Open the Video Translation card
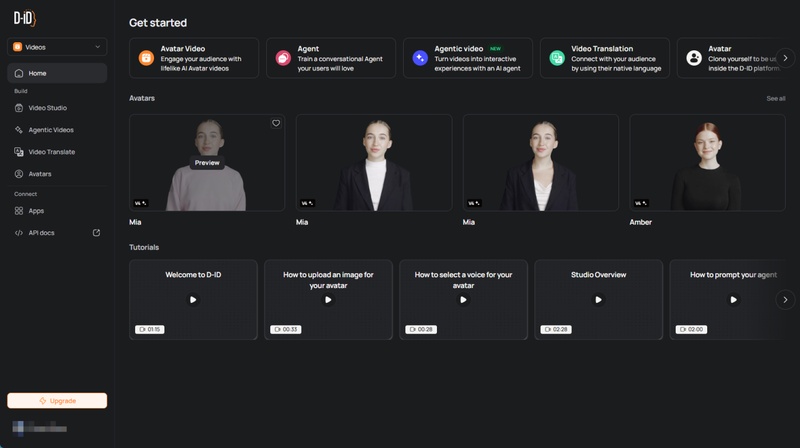The height and width of the screenshot is (448, 800). 605,58
